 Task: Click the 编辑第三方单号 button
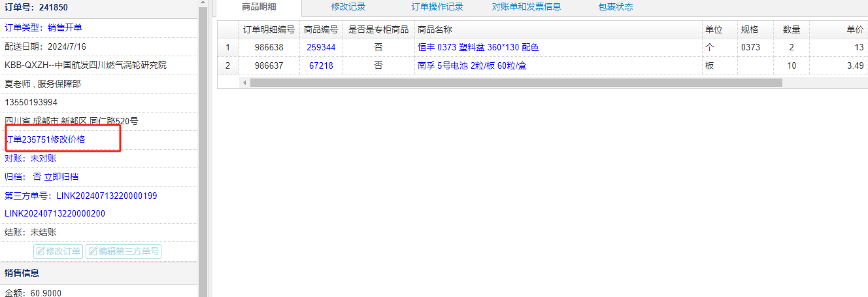click(124, 251)
